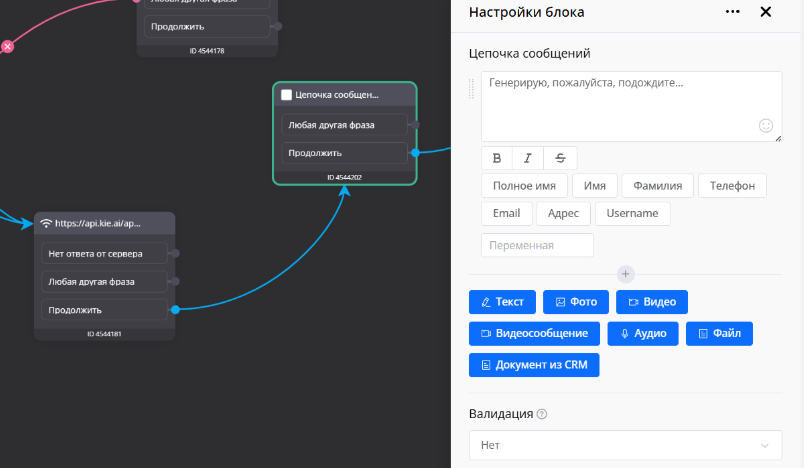Screen dimensions: 804x468
Task: Open block settings three-dot menu
Action: point(733,12)
